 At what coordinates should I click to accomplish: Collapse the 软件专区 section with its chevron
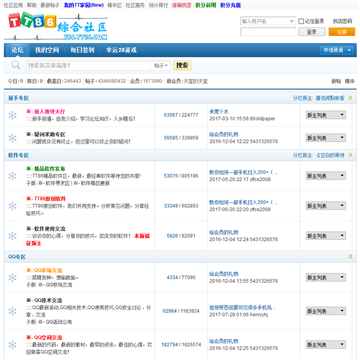point(350,155)
